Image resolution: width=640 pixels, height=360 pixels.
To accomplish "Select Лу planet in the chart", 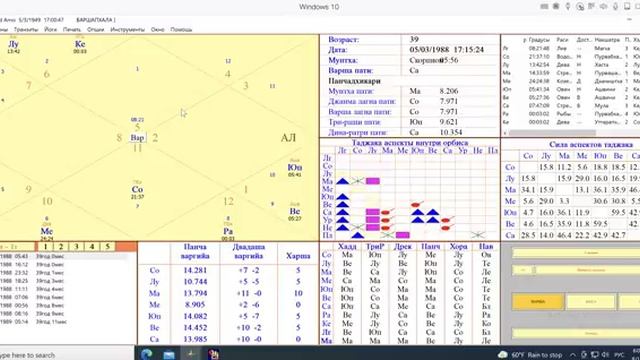I will [13, 44].
